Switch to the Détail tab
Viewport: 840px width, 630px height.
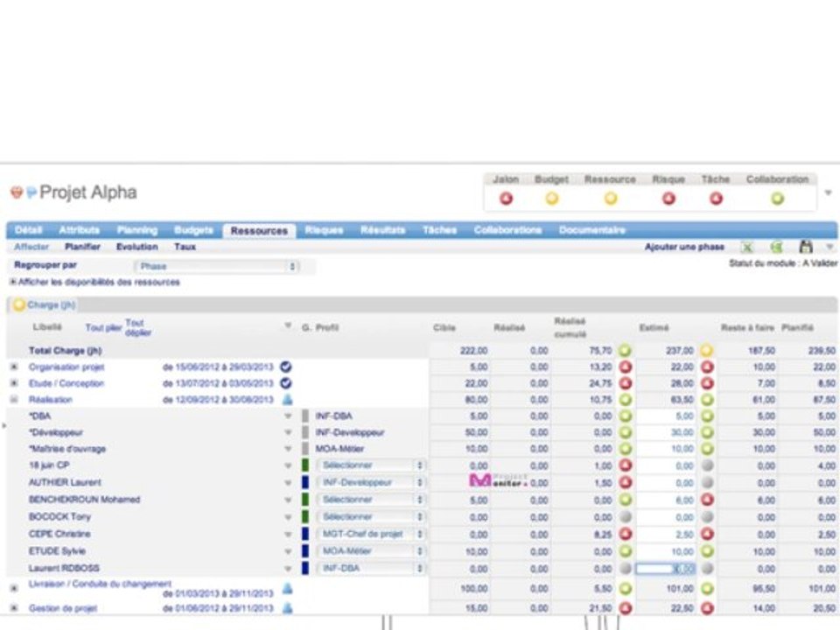coord(28,230)
